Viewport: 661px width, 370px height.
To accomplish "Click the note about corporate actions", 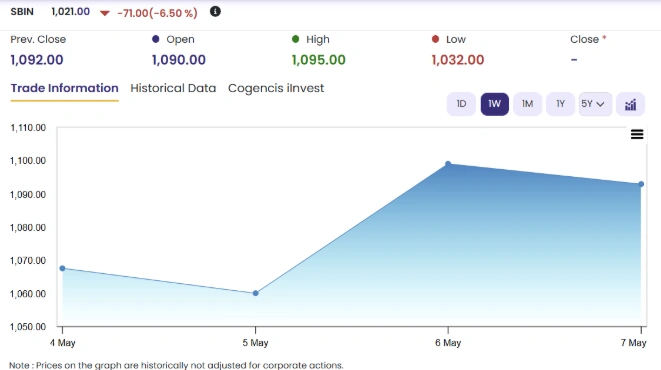I will point(176,365).
